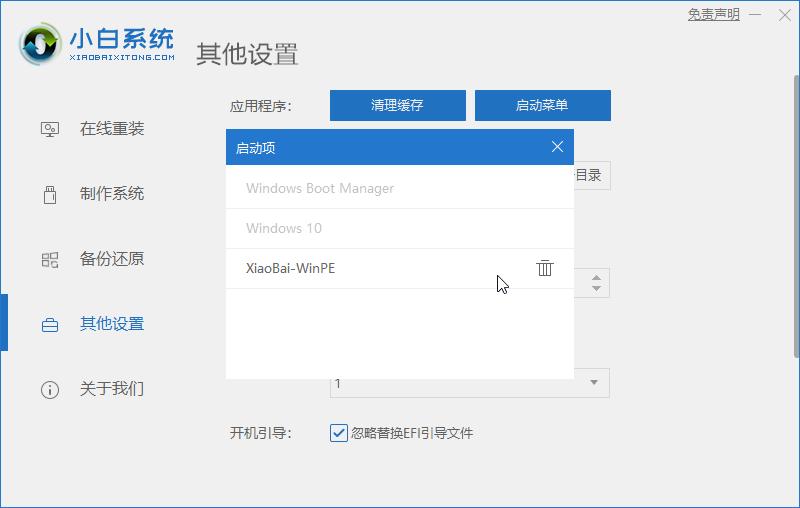Click the 启动菜单 button
This screenshot has width=800, height=508.
(x=542, y=105)
